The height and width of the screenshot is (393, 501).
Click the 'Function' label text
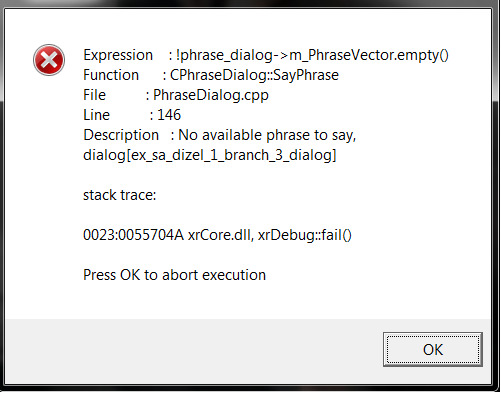point(111,75)
